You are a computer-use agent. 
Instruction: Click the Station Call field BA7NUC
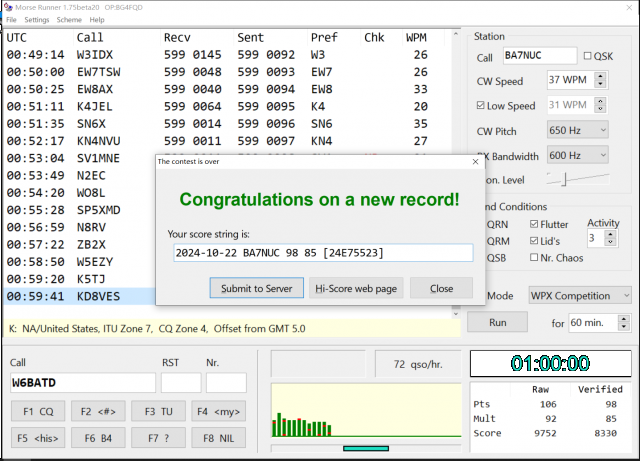540,56
